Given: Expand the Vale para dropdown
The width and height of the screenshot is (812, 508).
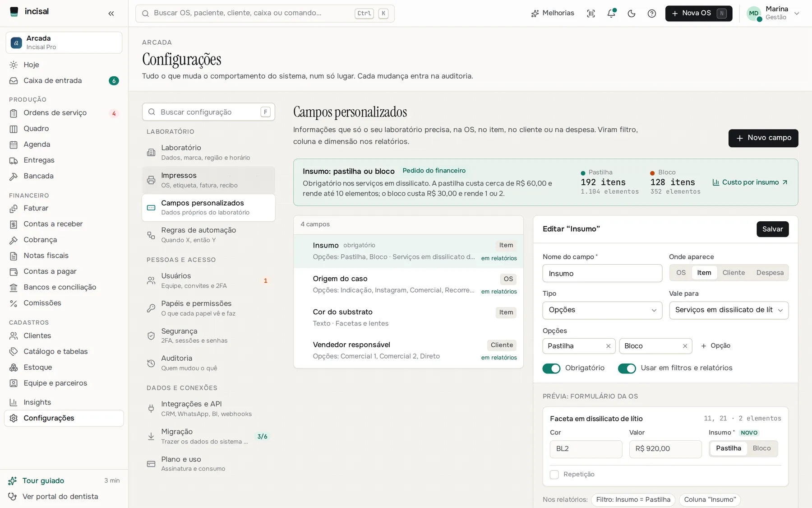Looking at the screenshot, I should coord(729,310).
